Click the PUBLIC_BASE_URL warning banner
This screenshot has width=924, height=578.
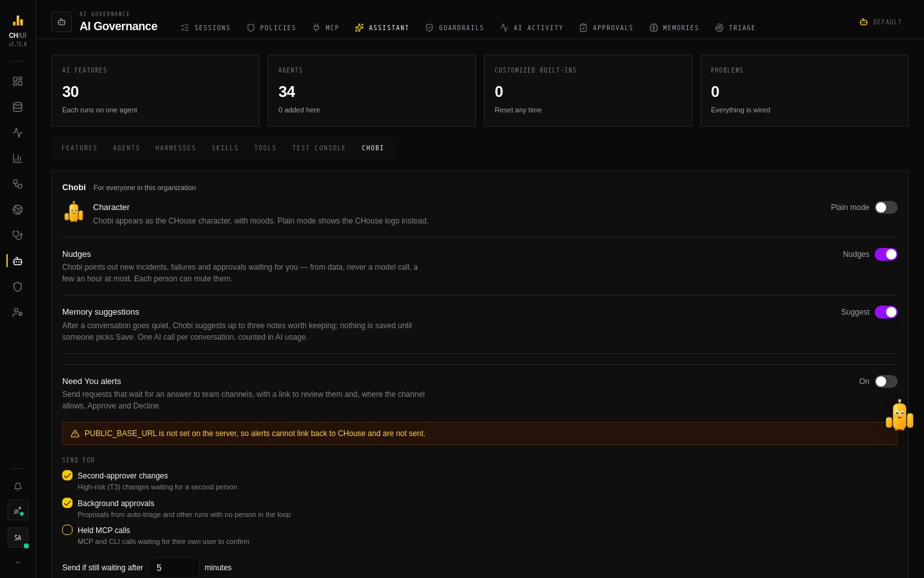click(480, 433)
